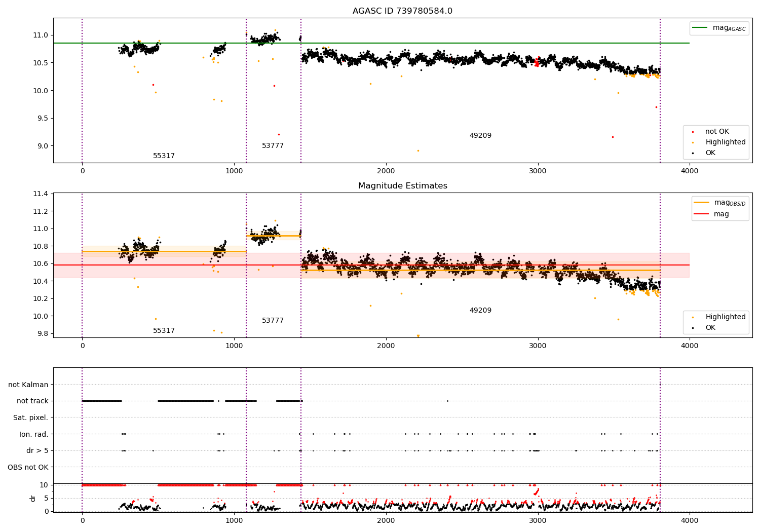Click the title 'AGASC ID 739780584.0'

(402, 11)
